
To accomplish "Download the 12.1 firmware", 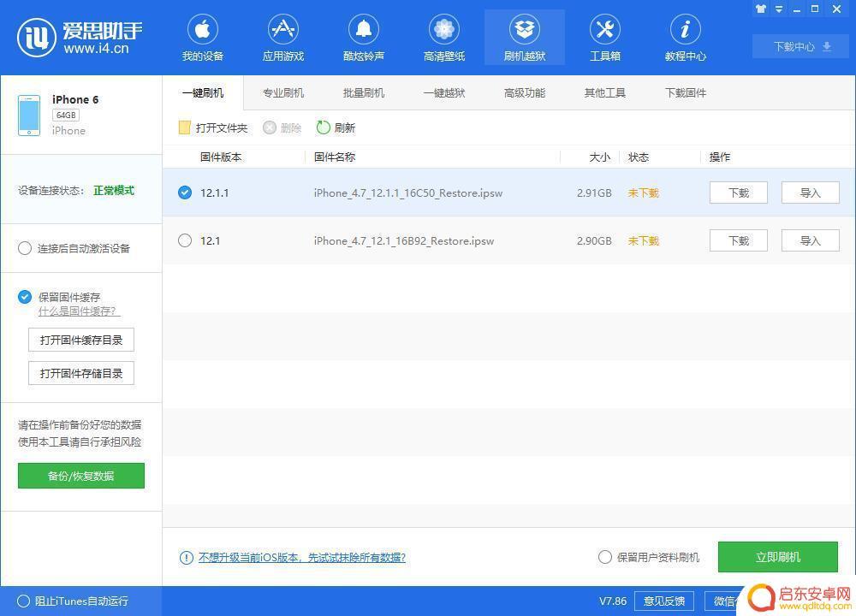I will (x=739, y=240).
